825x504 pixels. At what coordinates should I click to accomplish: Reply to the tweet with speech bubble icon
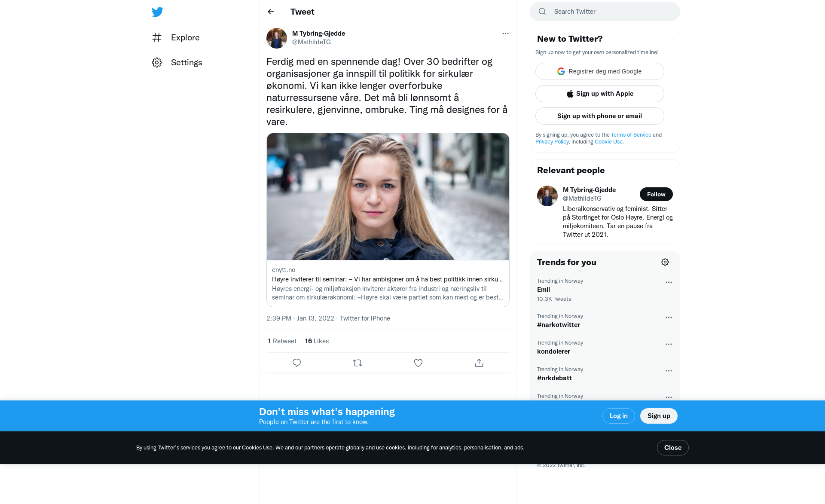[296, 363]
